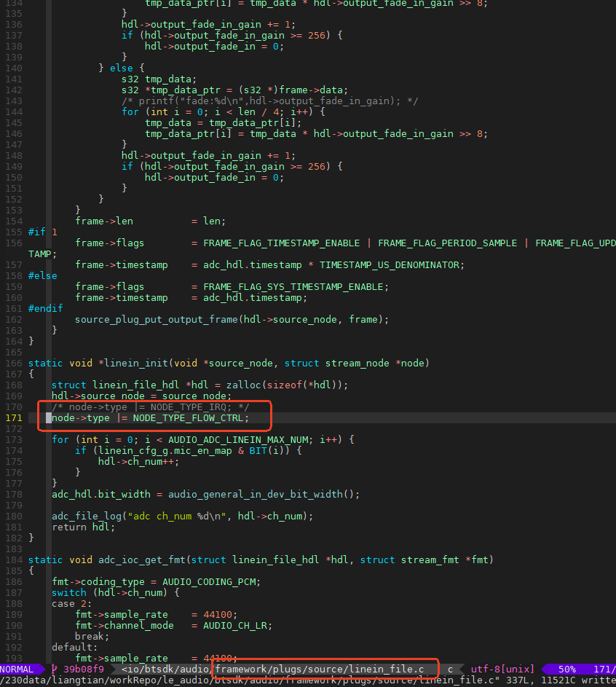Click the AUDIO_CH_LR constant

(x=235, y=626)
